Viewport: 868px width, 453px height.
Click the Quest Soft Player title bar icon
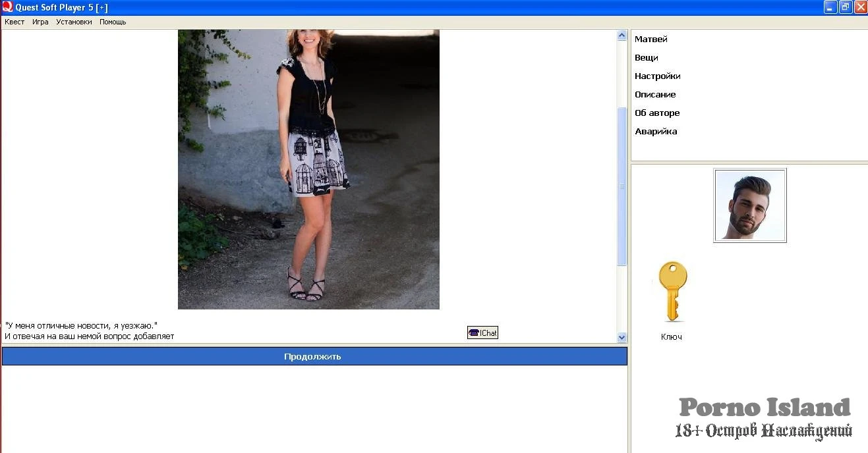[7, 7]
